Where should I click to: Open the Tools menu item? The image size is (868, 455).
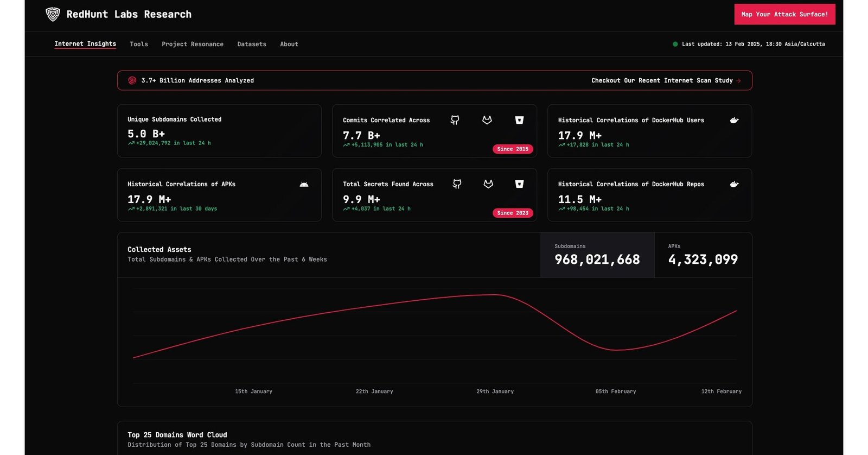click(139, 44)
